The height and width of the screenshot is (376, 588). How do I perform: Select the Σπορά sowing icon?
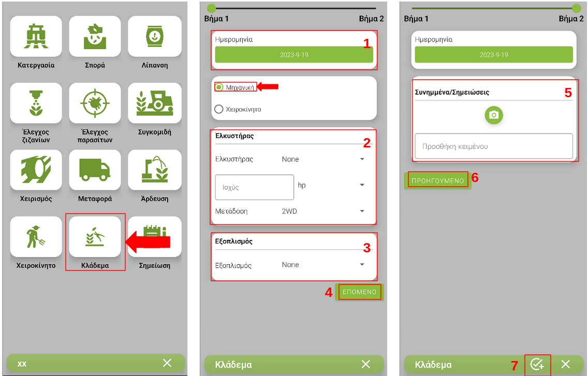pos(95,37)
